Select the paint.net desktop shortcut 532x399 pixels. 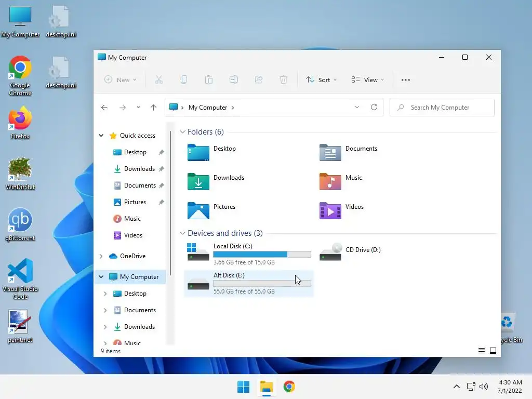click(x=20, y=326)
